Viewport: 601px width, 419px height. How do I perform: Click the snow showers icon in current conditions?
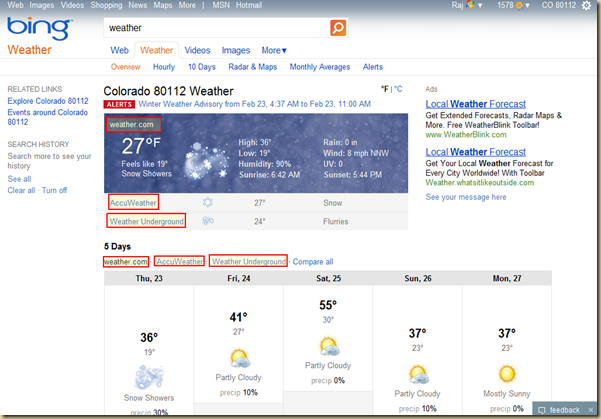(x=207, y=161)
